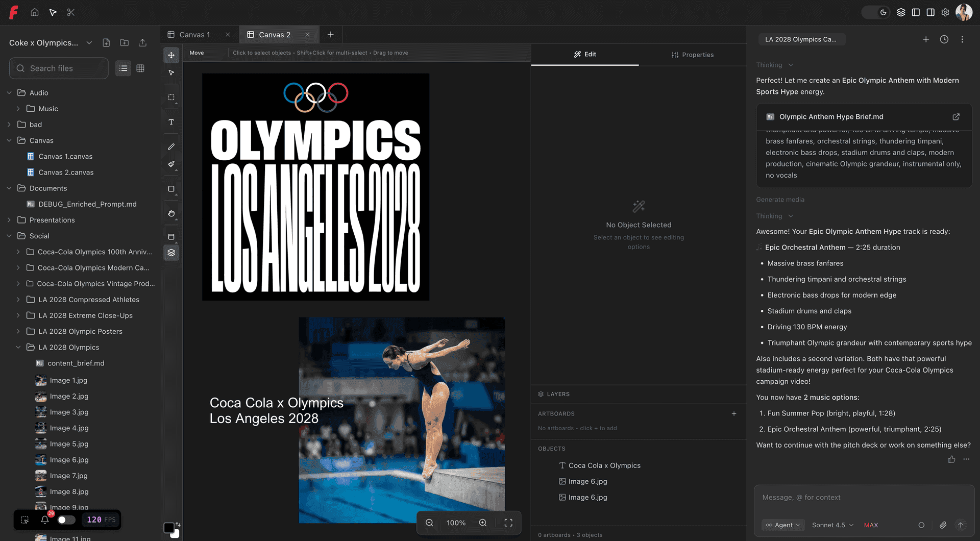Select the Rectangle shape tool

171,189
